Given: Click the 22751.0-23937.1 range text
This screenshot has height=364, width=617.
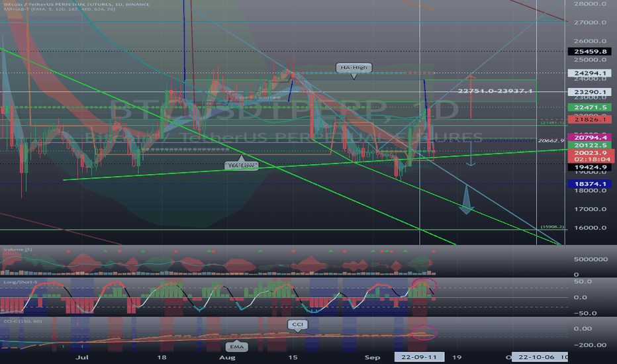Looking at the screenshot, I should [x=495, y=91].
